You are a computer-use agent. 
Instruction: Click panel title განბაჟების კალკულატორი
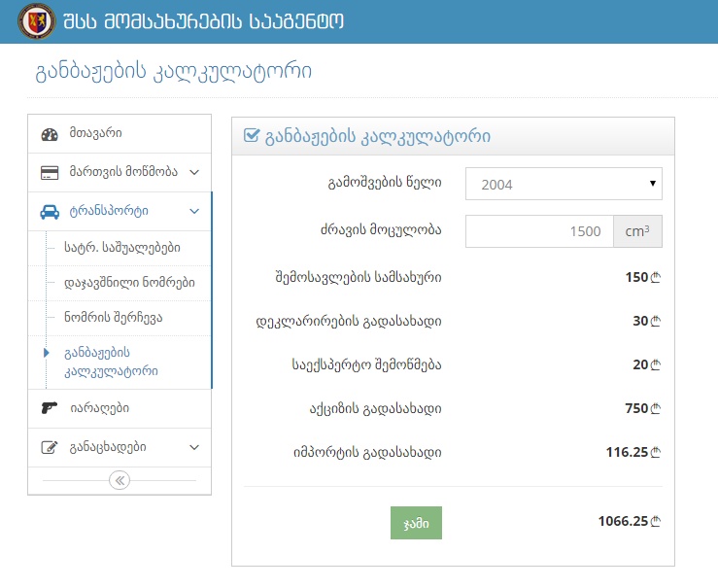pos(378,136)
